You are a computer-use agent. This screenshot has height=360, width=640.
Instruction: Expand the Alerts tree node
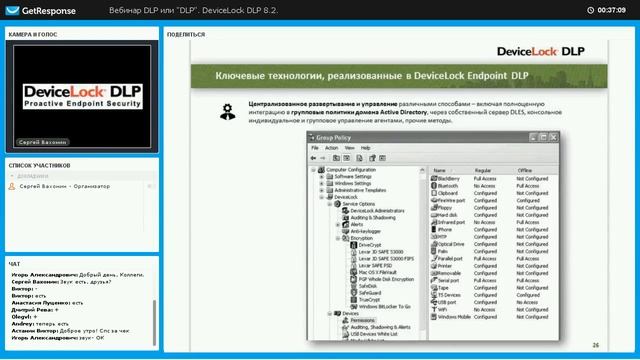338,224
